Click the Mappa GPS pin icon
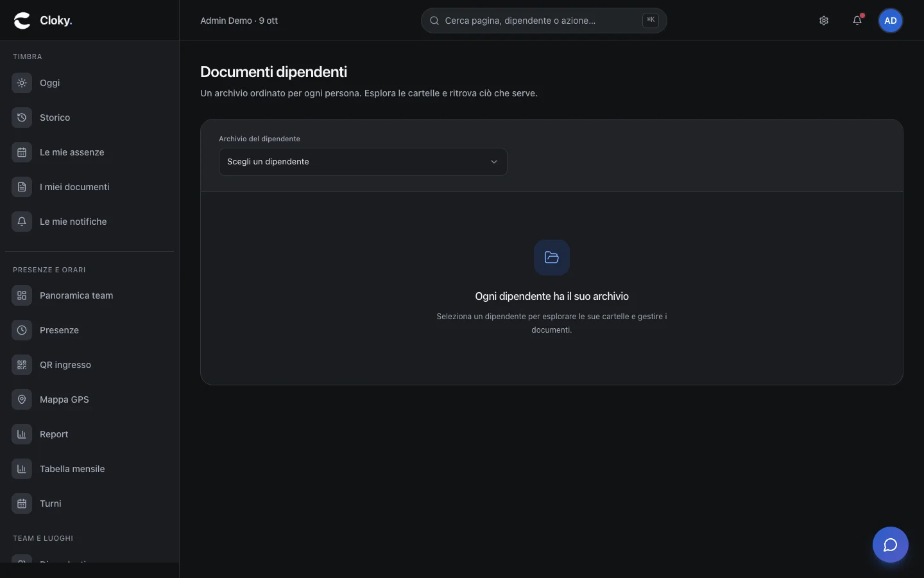Image resolution: width=924 pixels, height=578 pixels. pos(22,399)
